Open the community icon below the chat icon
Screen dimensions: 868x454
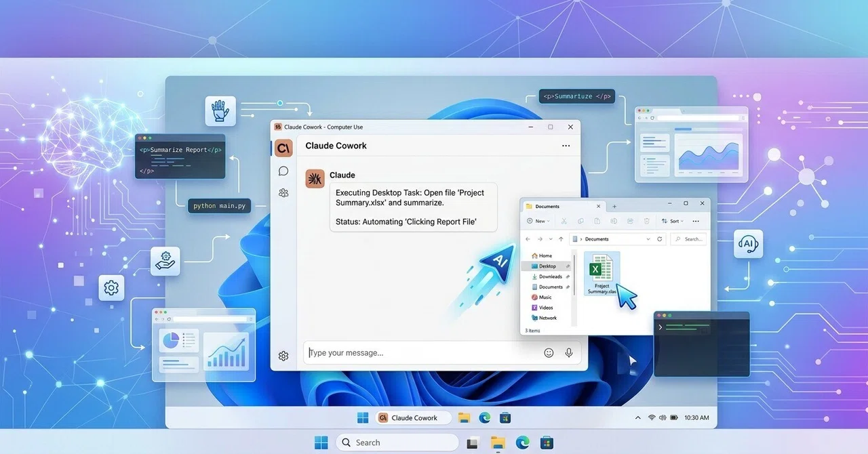pos(283,193)
